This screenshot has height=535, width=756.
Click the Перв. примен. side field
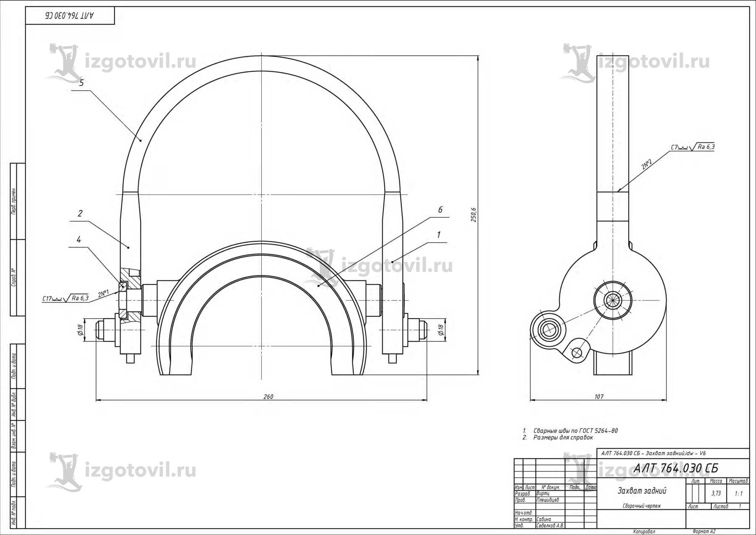pos(14,202)
